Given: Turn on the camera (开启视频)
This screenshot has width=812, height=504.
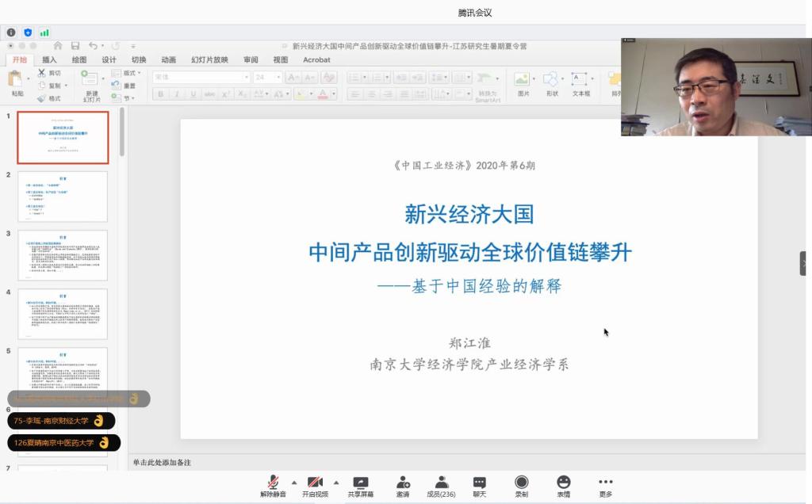Looking at the screenshot, I should [315, 483].
